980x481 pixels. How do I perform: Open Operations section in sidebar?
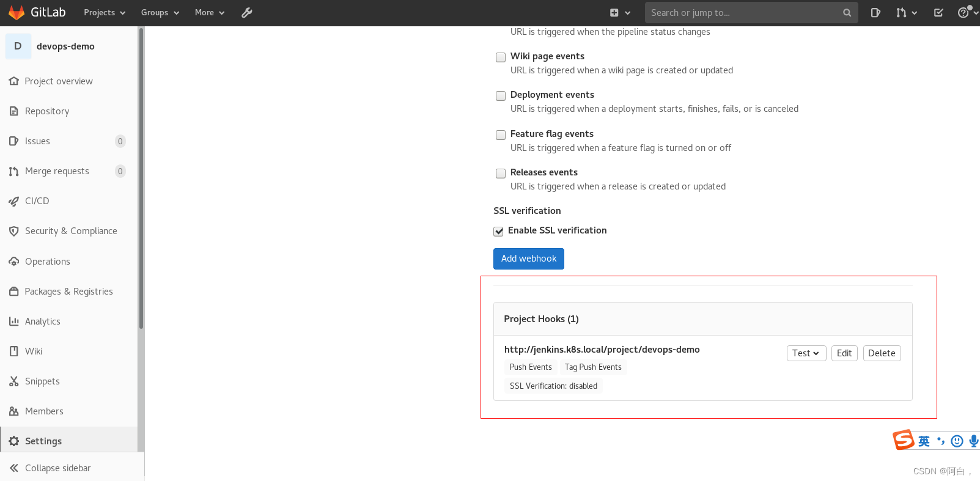[x=48, y=262]
